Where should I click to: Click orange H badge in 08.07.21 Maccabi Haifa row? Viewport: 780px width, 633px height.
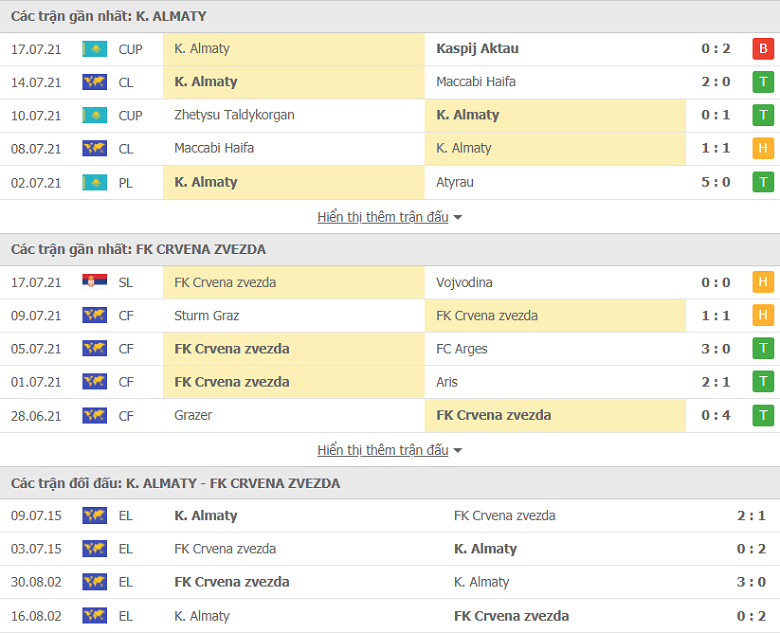pyautogui.click(x=763, y=148)
